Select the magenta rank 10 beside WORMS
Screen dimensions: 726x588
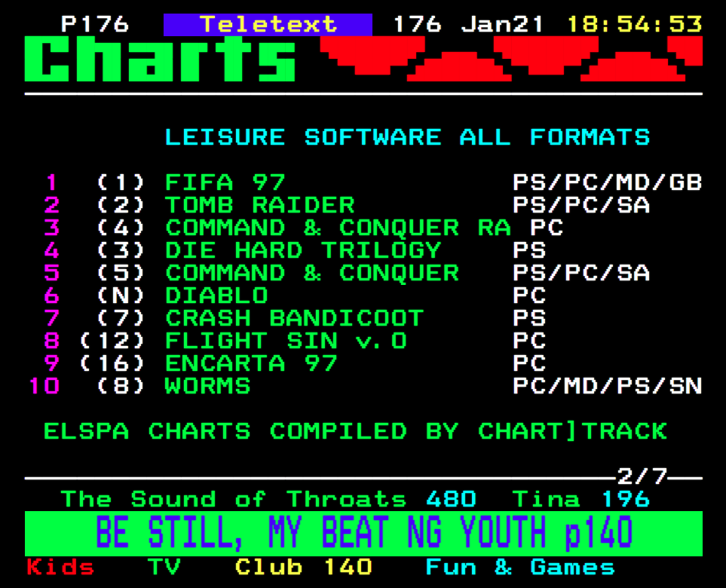coord(44,387)
